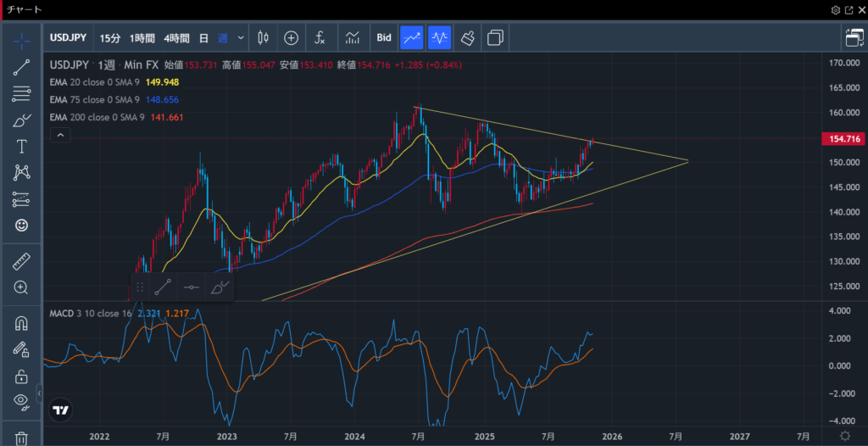Screen dimensions: 868x446
Task: Delete drawings with the trash icon
Action: (22, 438)
